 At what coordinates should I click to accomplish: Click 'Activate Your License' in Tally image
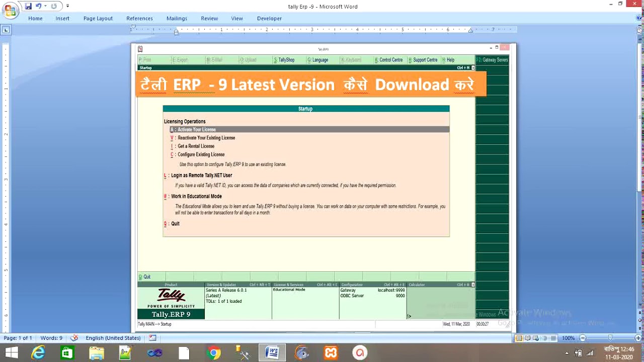(196, 130)
